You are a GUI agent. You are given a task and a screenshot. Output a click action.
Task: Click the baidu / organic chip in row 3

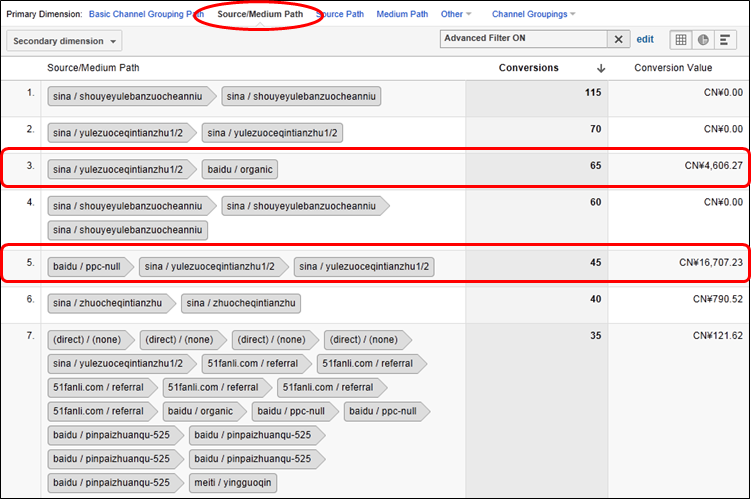coord(240,169)
